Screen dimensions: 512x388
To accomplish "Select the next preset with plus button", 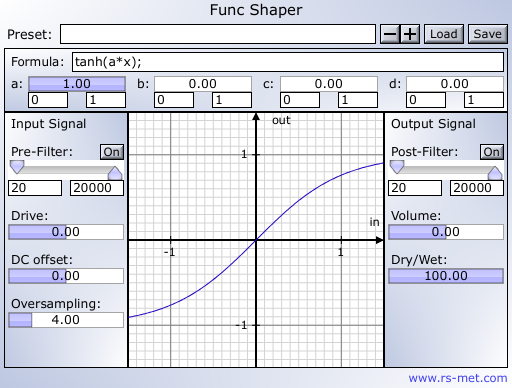I will [x=410, y=34].
